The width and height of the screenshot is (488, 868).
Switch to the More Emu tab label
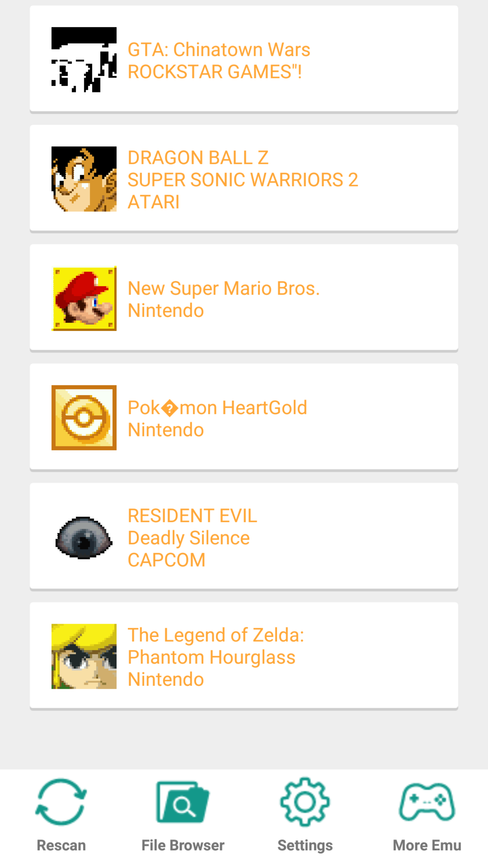[427, 846]
